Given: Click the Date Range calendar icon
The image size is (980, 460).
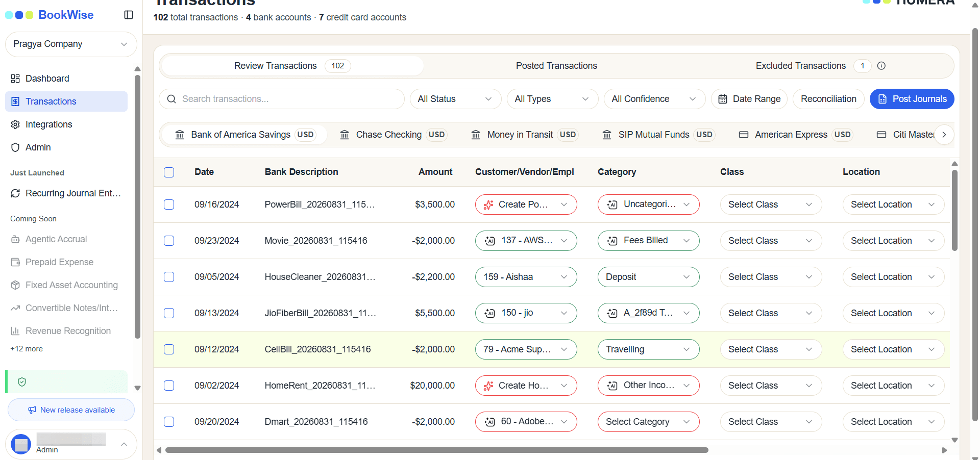Looking at the screenshot, I should (x=723, y=99).
